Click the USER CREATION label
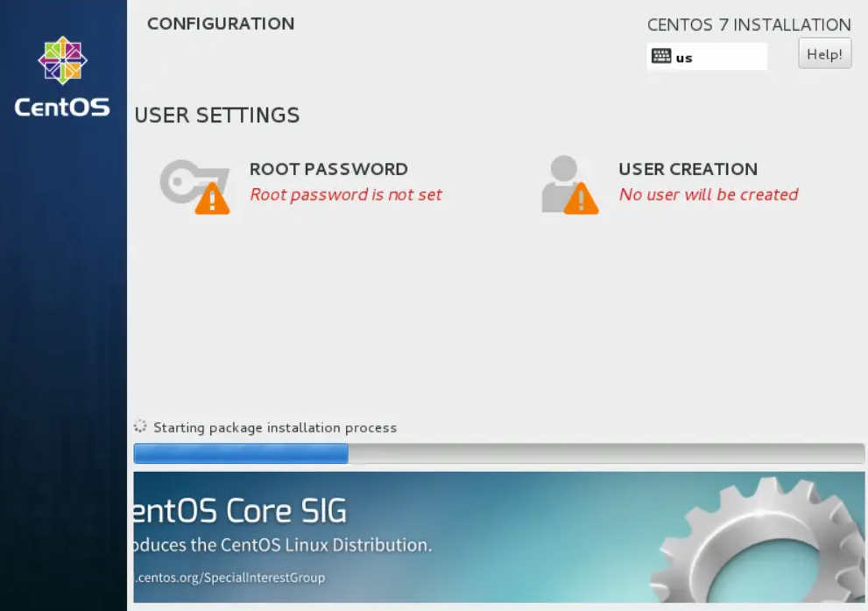Image resolution: width=868 pixels, height=611 pixels. [688, 169]
